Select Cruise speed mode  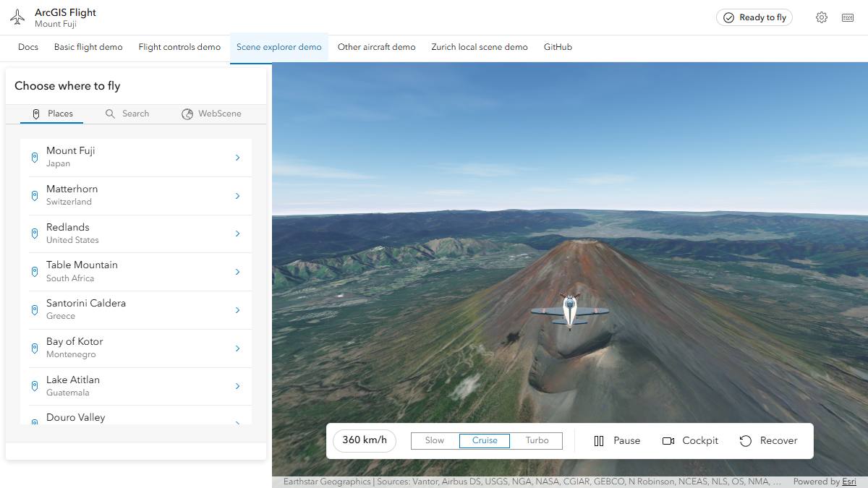pyautogui.click(x=485, y=440)
